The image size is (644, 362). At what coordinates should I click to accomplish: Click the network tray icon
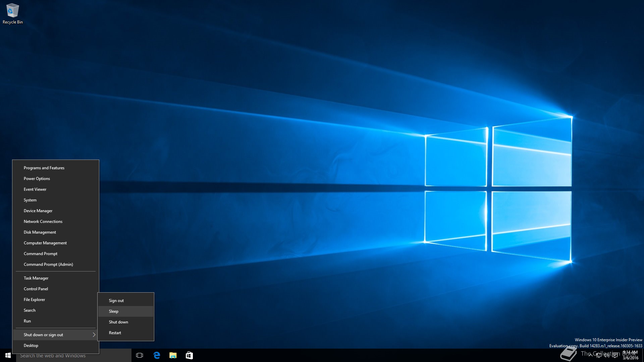point(598,355)
